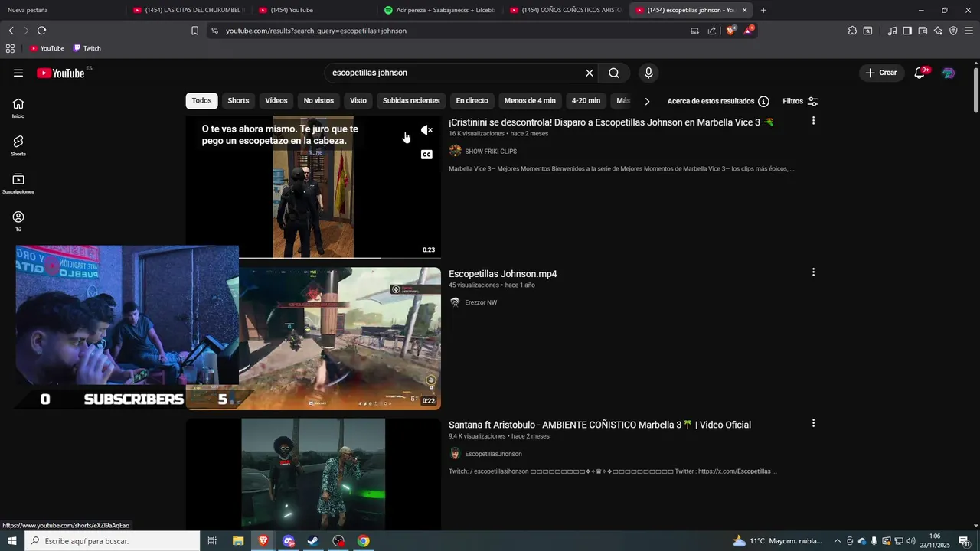Screen dimensions: 980x551
Task: Toggle the browser sidebar panel
Action: click(907, 31)
